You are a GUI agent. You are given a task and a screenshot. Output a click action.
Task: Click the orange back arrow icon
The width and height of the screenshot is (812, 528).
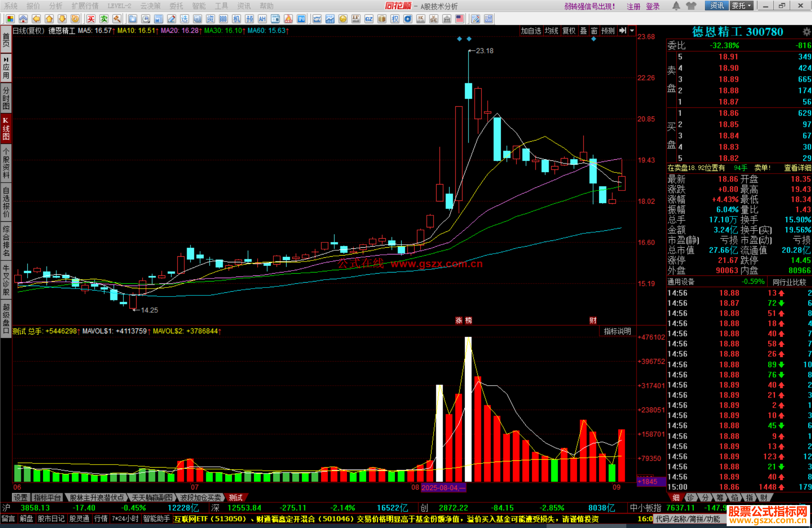36,19
